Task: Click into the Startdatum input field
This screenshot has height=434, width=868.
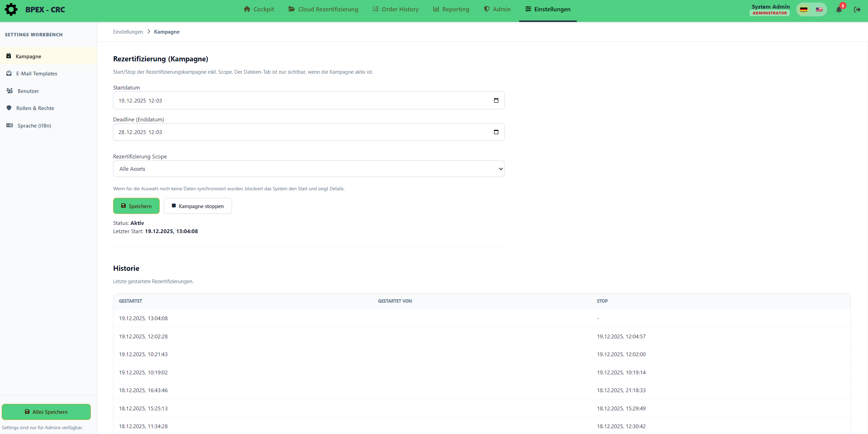Action: 274,100
